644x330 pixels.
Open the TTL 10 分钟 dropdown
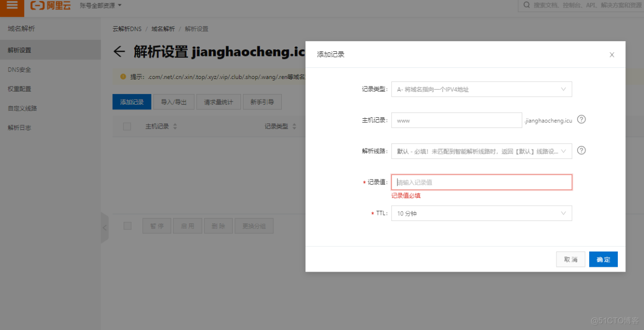click(481, 213)
